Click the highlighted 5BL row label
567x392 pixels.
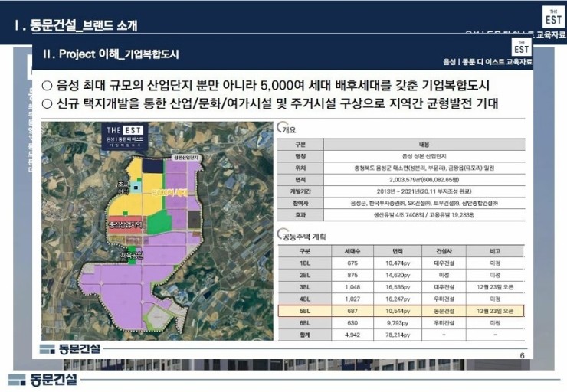click(x=305, y=311)
